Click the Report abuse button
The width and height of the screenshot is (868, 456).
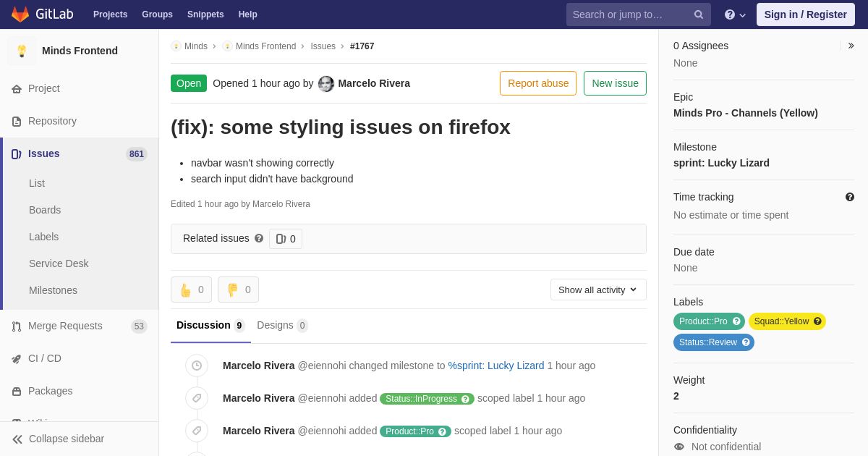point(538,83)
